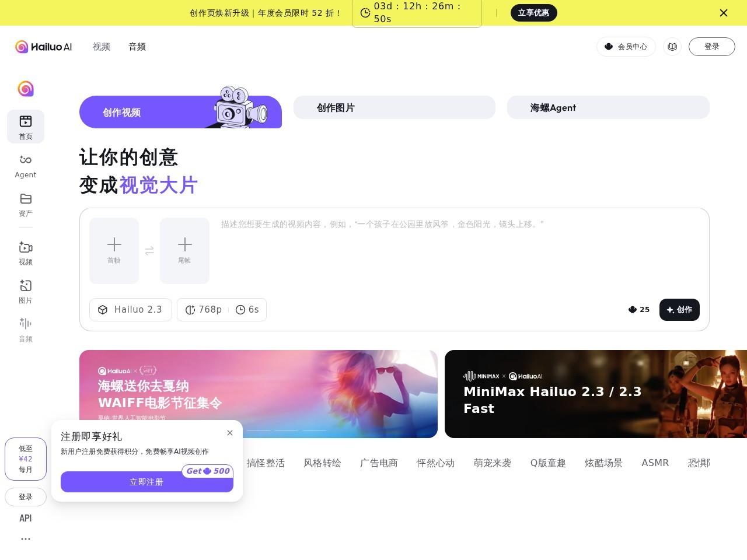Screen dimensions: 747x560
Task: Open the Hailuo 2.3 model selector
Action: [130, 310]
